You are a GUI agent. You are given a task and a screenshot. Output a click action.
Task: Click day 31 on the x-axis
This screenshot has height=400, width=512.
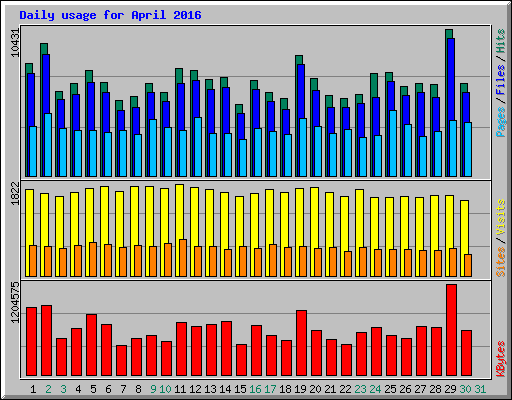coord(480,389)
